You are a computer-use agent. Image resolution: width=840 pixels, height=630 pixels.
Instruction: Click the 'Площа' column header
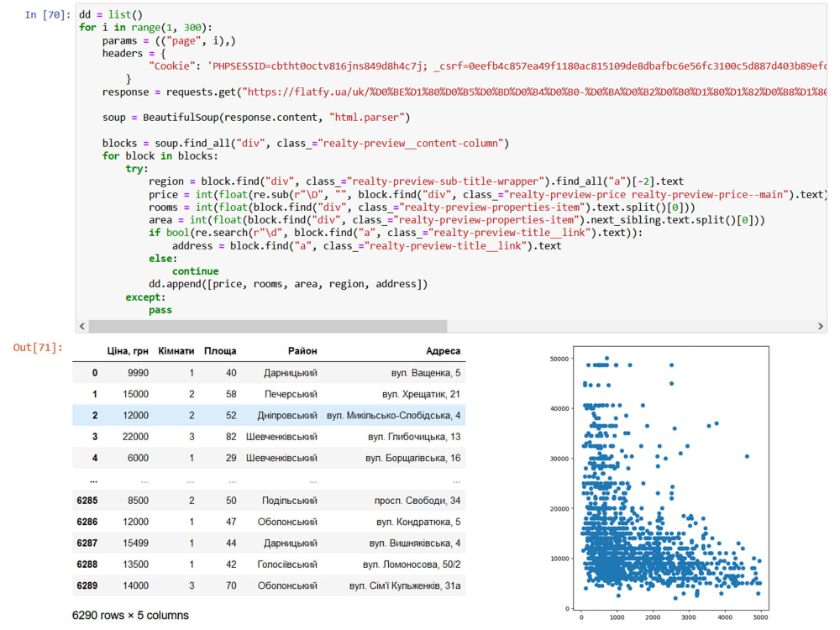[220, 351]
